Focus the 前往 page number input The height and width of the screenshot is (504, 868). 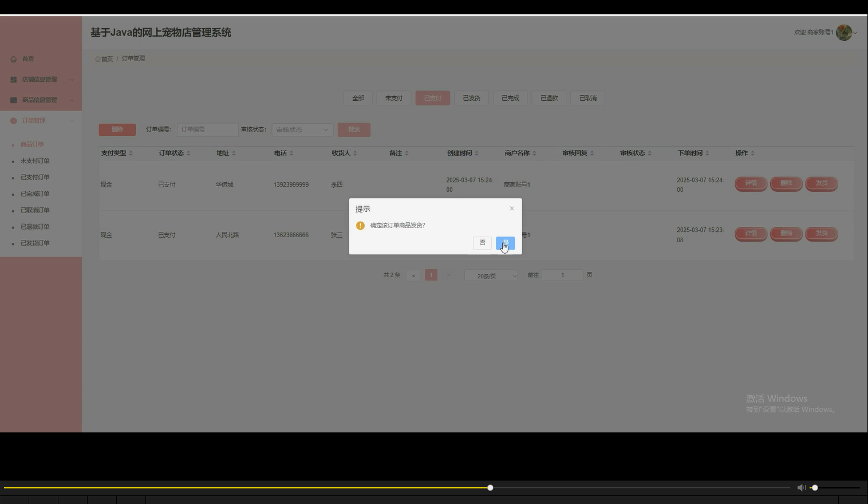click(x=562, y=275)
